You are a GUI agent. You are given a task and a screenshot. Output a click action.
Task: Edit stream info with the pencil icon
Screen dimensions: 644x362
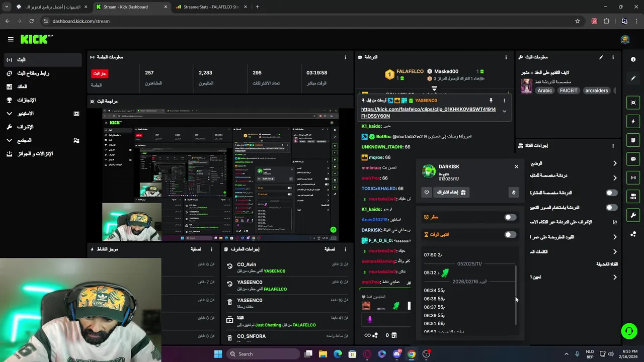(x=601, y=57)
